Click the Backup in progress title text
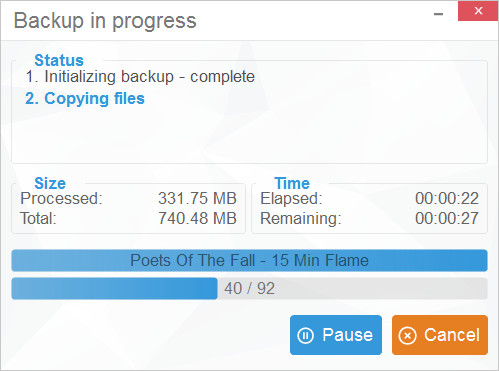Screen dimensions: 499x371 (105, 21)
